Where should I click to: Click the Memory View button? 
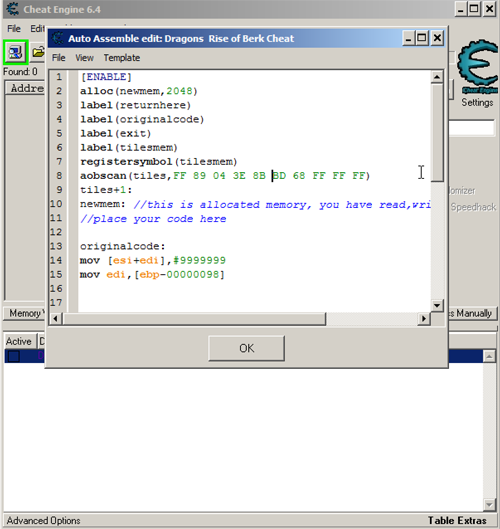pyautogui.click(x=24, y=313)
